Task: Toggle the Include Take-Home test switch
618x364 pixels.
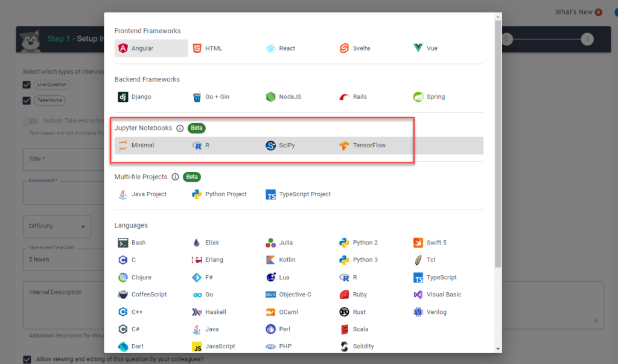Action: [x=30, y=121]
